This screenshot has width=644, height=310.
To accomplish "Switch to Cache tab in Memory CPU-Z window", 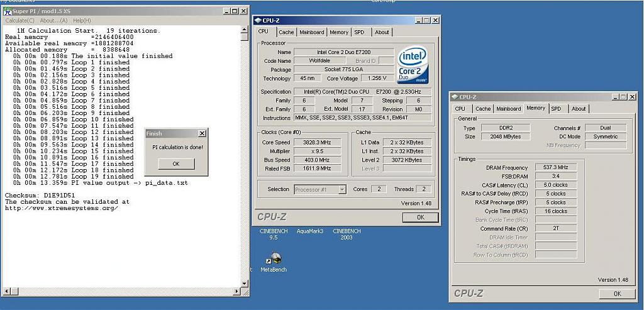I will [x=482, y=109].
